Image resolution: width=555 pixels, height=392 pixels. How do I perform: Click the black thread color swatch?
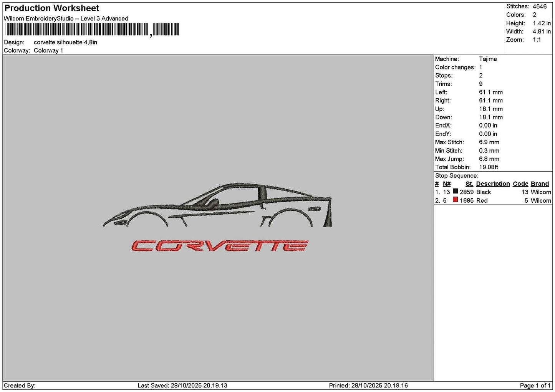(x=455, y=191)
